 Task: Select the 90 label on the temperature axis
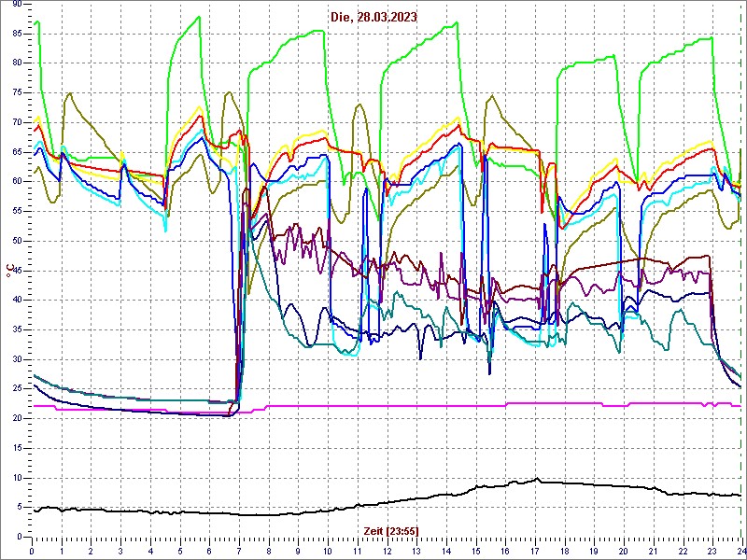pos(17,4)
